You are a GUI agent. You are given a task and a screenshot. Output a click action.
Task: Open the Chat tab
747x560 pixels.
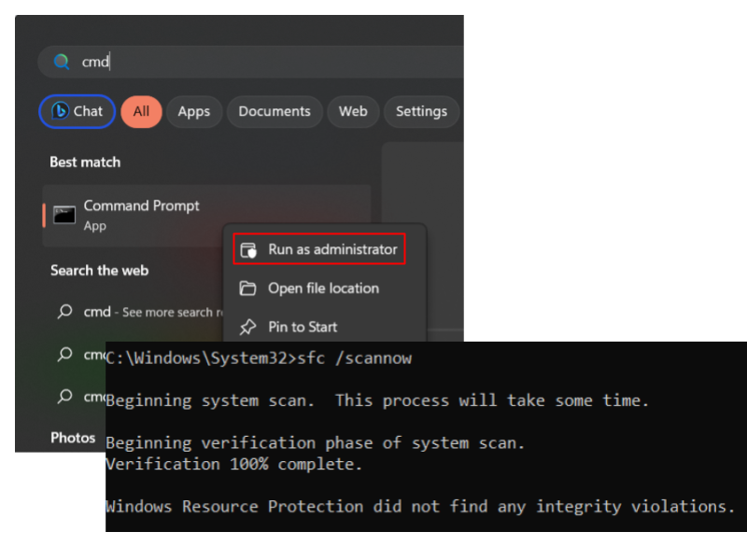point(78,111)
